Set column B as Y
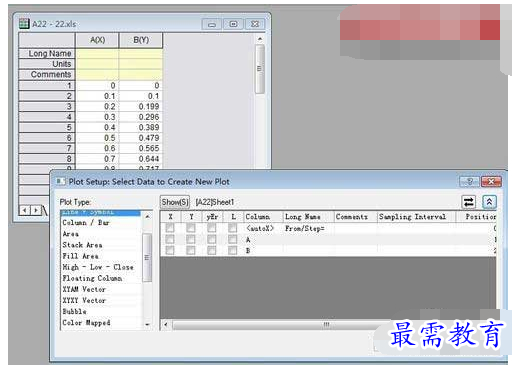The width and height of the screenshot is (512, 366). [x=191, y=250]
